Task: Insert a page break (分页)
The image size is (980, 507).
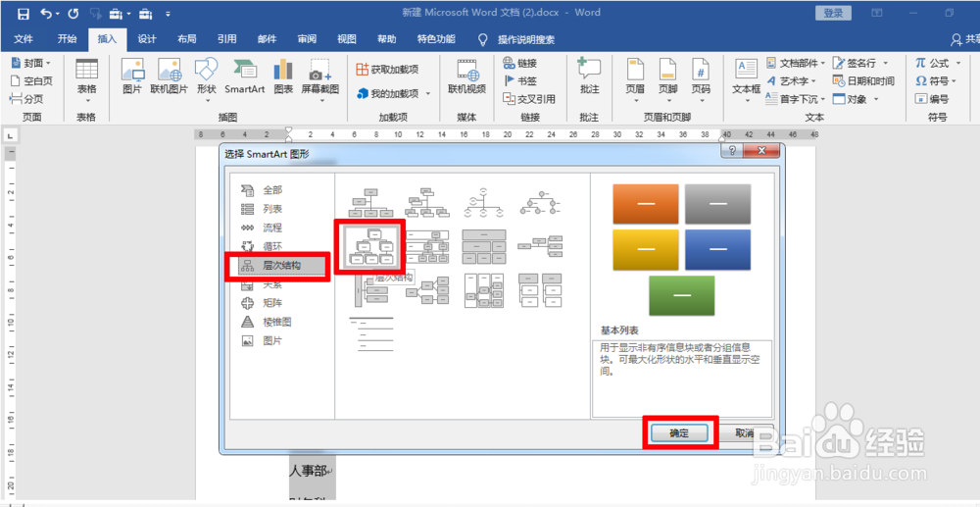Action: point(26,98)
